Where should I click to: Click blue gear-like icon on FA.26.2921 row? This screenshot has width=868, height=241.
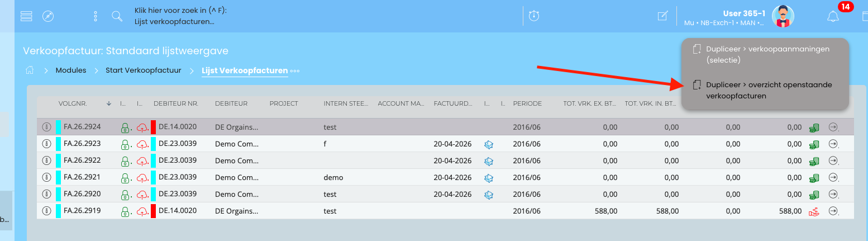coord(489,178)
